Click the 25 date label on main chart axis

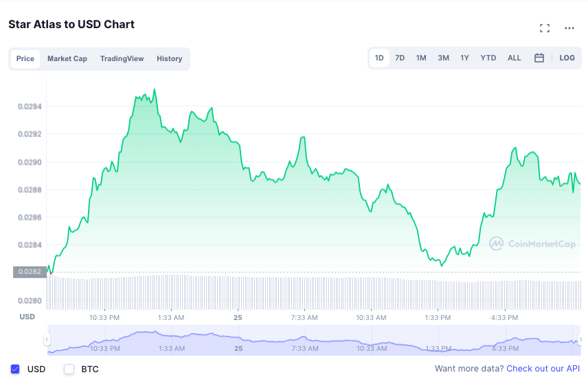click(x=238, y=318)
